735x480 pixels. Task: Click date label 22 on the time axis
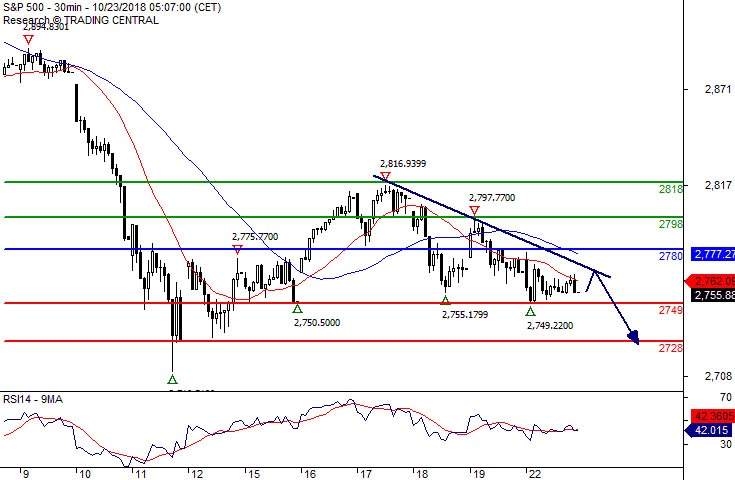point(535,474)
